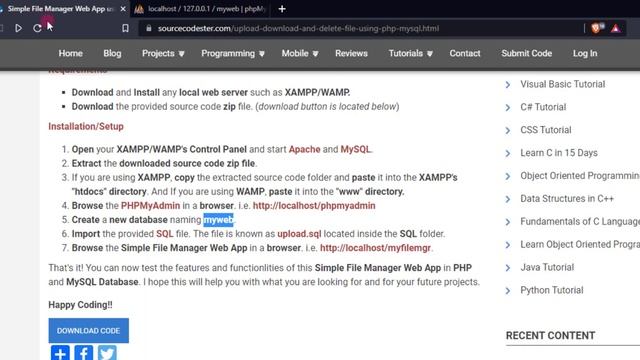Share via the blue plus icon

[60, 353]
